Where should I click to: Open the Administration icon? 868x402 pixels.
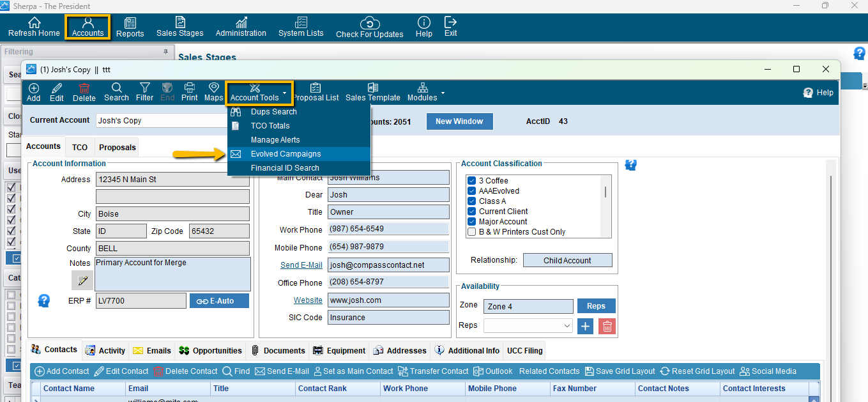pos(241,22)
